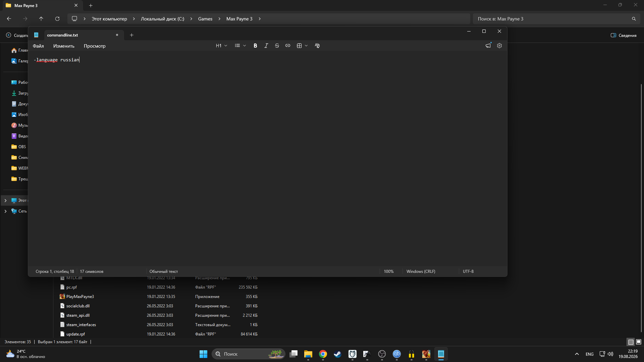The width and height of the screenshot is (644, 362).
Task: Toggle bold formatting in Notepad
Action: coord(255,46)
